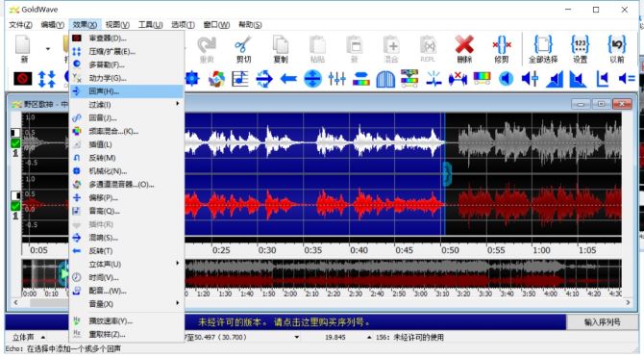Open the Edit (编辑) menu
Viewport: 644px width, 358px height.
point(53,25)
